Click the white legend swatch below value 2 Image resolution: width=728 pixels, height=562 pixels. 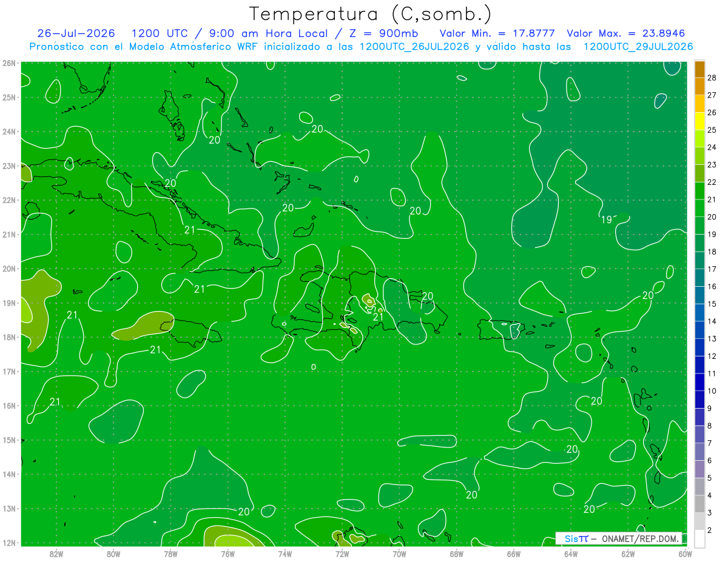(x=699, y=538)
